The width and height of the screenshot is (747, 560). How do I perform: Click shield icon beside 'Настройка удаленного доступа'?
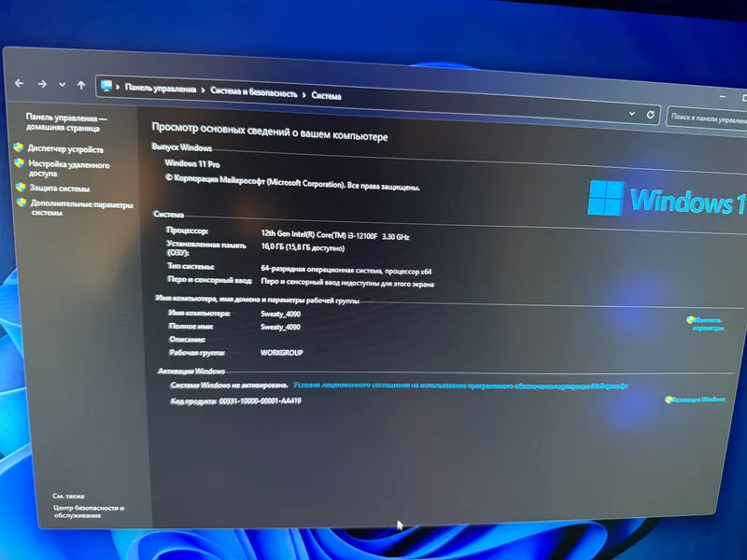[x=20, y=163]
